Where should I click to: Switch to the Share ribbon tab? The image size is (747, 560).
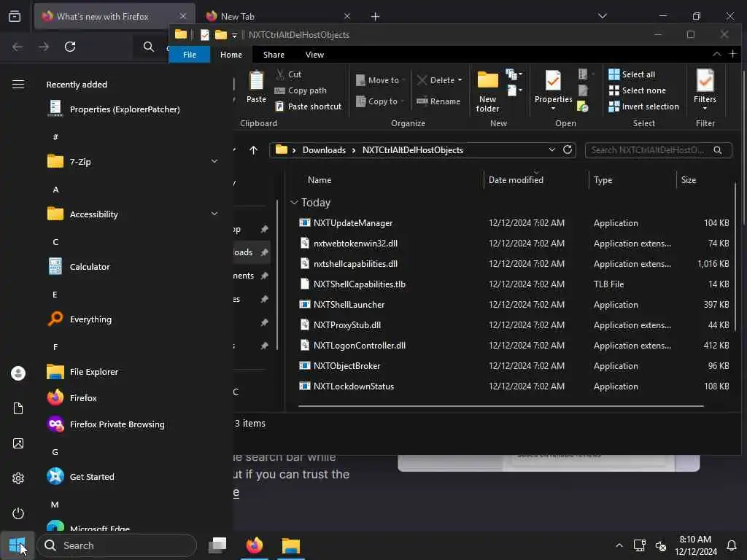(x=274, y=55)
